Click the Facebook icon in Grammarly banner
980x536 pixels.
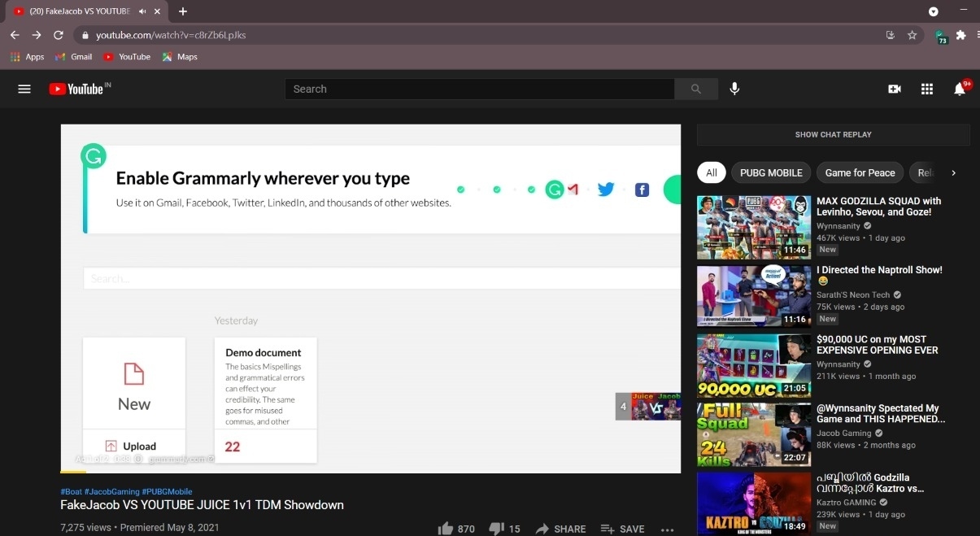click(642, 190)
